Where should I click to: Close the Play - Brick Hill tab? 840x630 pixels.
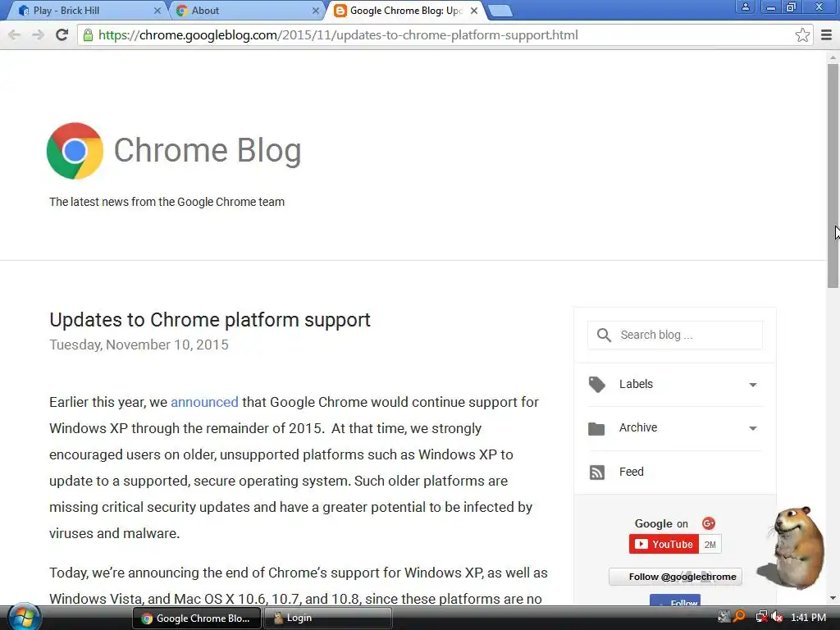coord(157,11)
